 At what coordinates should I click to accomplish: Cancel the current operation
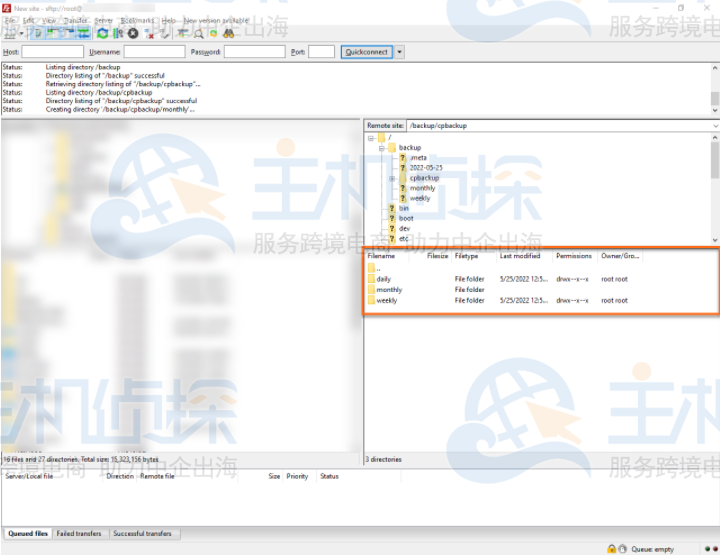133,34
